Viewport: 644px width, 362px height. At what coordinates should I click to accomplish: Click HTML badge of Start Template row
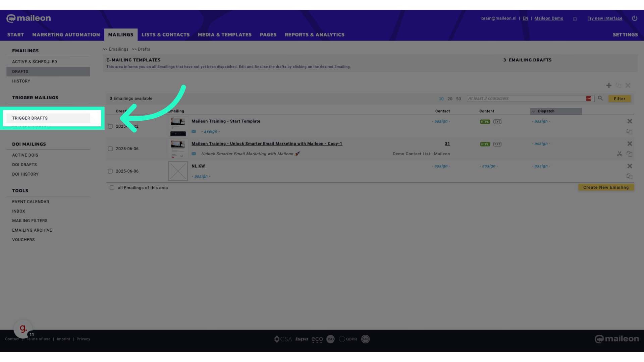tap(485, 122)
